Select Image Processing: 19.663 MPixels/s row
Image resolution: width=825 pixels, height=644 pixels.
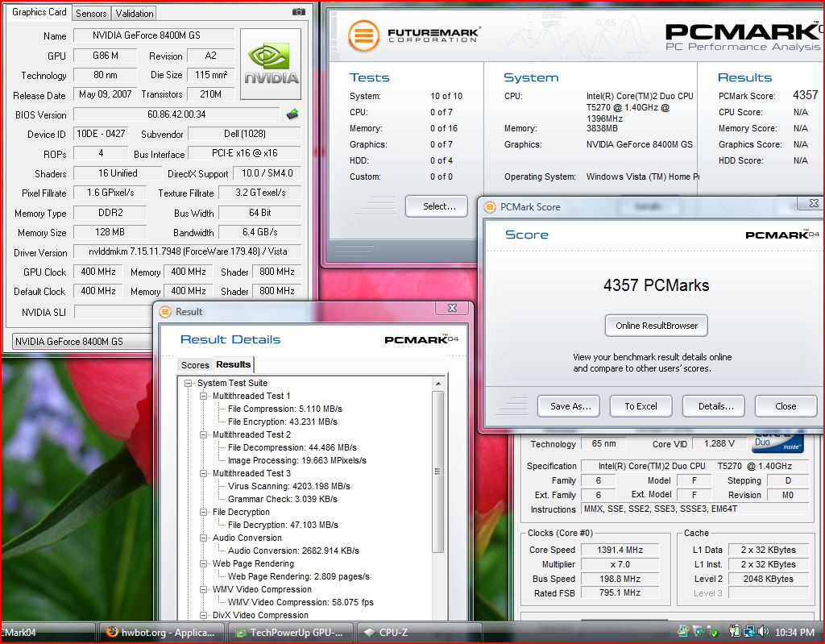point(296,461)
